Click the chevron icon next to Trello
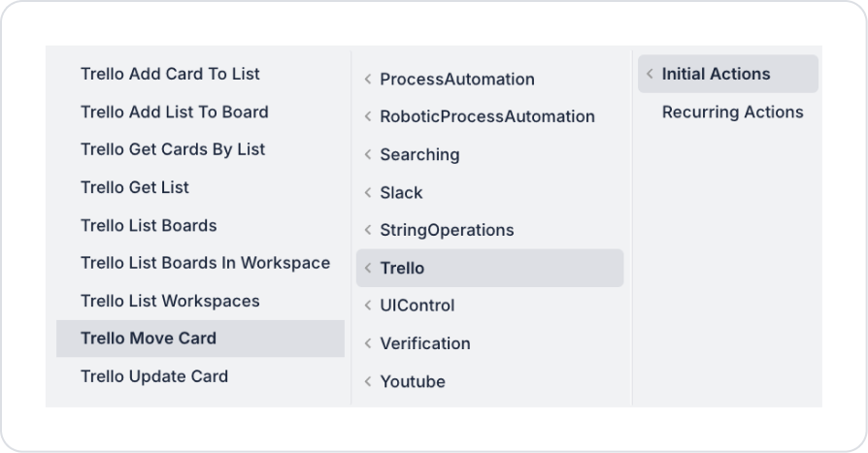868x453 pixels. [x=368, y=269]
